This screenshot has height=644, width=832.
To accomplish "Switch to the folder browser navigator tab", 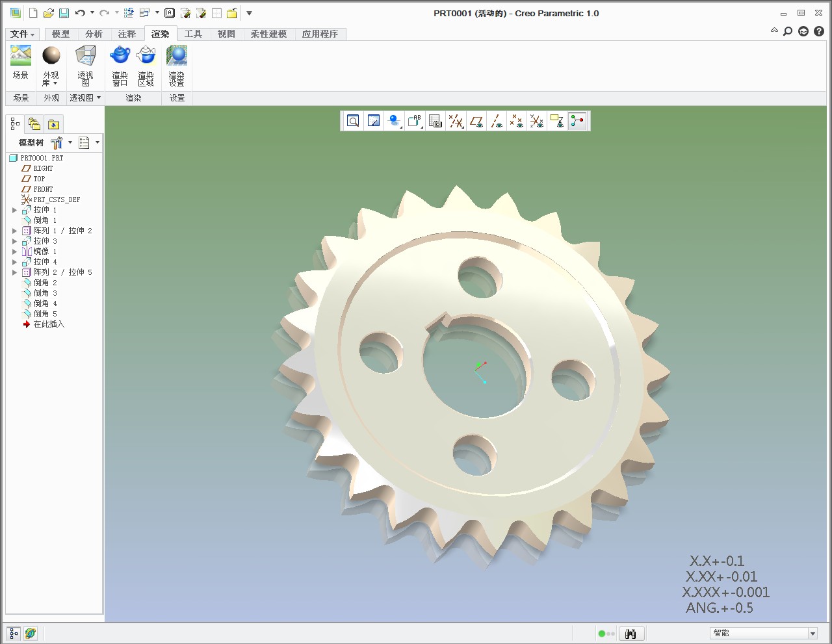I will [x=34, y=124].
